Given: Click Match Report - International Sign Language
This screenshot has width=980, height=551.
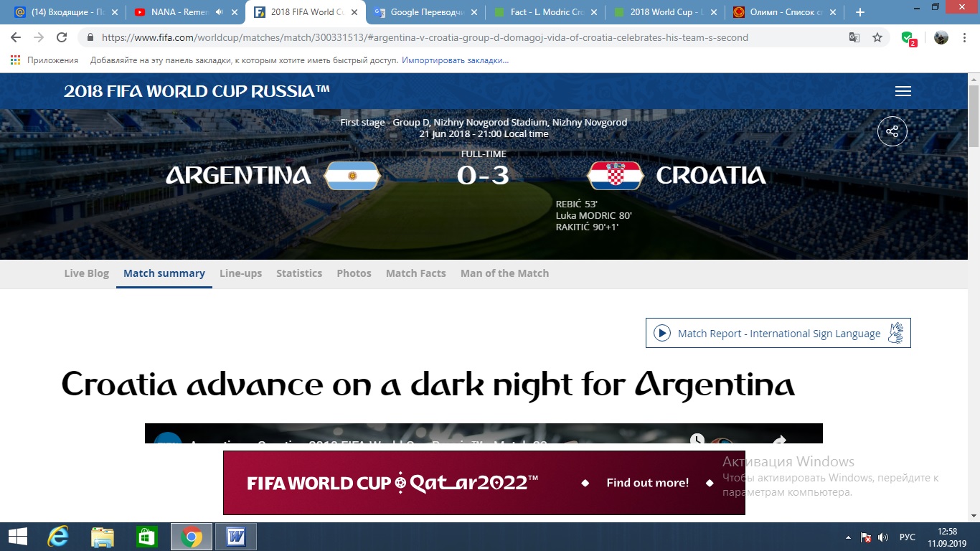Looking at the screenshot, I should pos(778,334).
